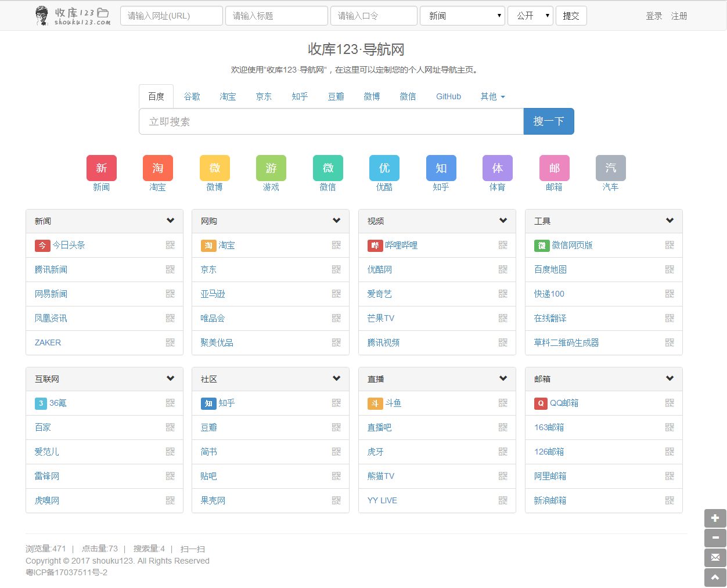The width and height of the screenshot is (727, 588).
Task: Show QR code for 百度地图
Action: pyautogui.click(x=670, y=269)
